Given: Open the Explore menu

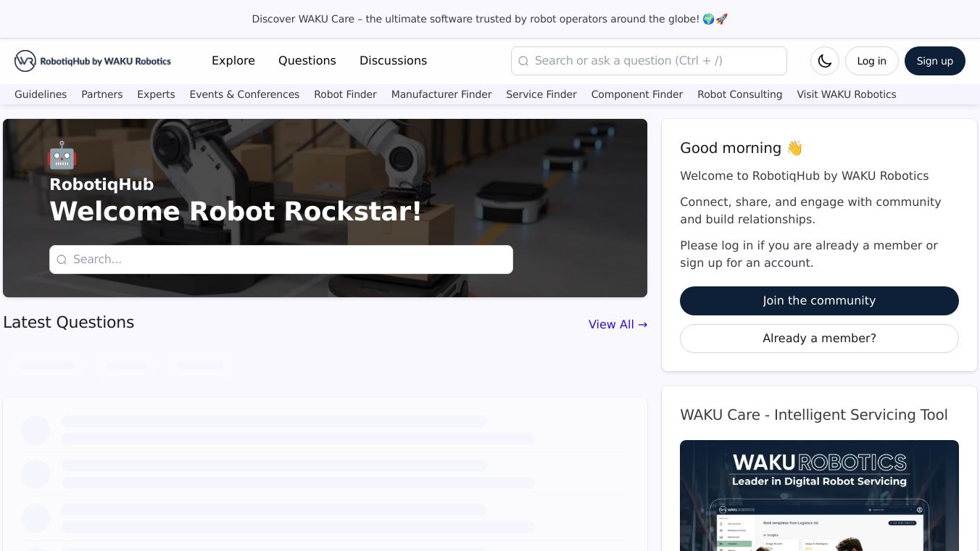Looking at the screenshot, I should point(233,61).
